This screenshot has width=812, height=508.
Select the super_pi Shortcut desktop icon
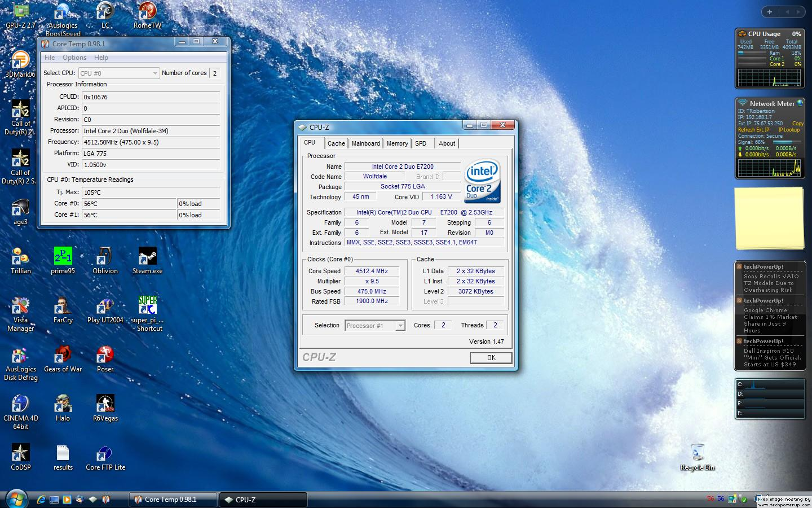pyautogui.click(x=148, y=314)
